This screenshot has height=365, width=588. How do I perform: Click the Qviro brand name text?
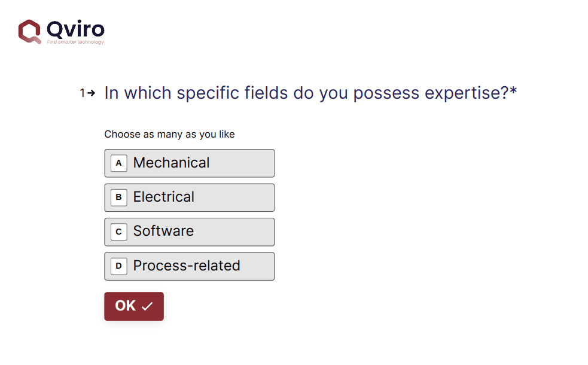[x=75, y=29]
